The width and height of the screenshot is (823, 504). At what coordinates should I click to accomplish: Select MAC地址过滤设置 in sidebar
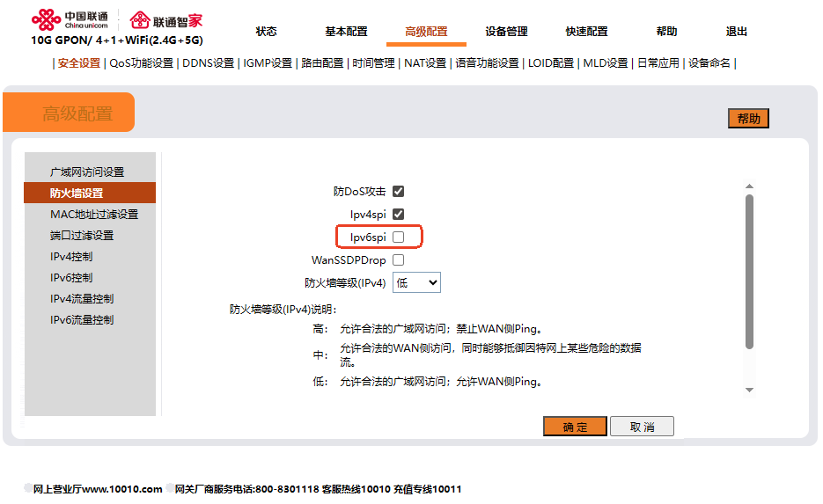tap(94, 215)
